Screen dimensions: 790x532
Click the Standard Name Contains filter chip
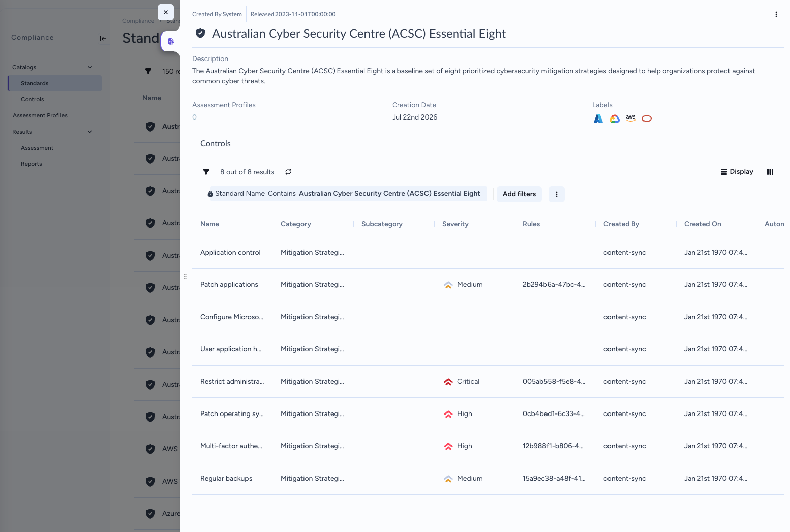coord(348,194)
